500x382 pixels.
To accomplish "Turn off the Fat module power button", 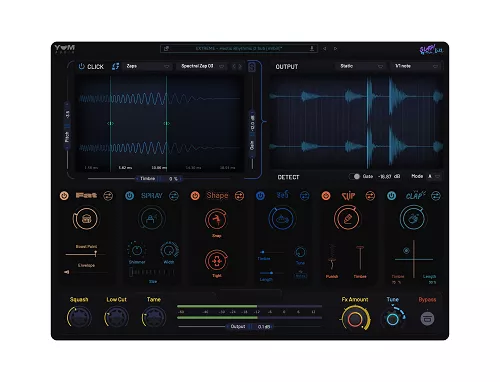I will [x=64, y=196].
